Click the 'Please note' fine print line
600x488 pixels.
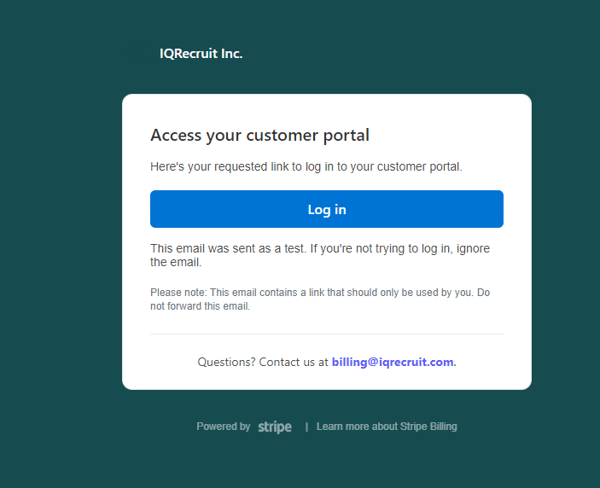click(300, 292)
